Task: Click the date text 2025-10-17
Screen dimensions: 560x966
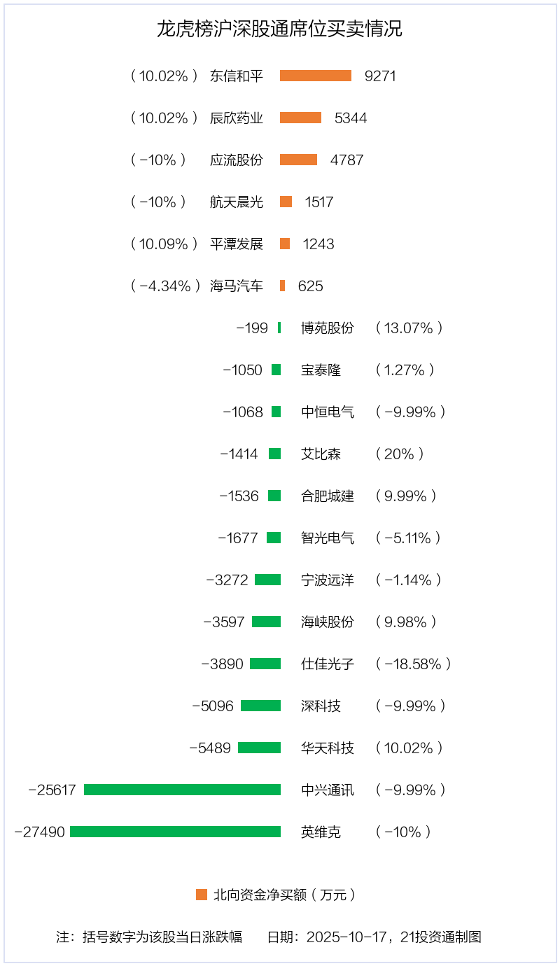Action: (x=347, y=937)
